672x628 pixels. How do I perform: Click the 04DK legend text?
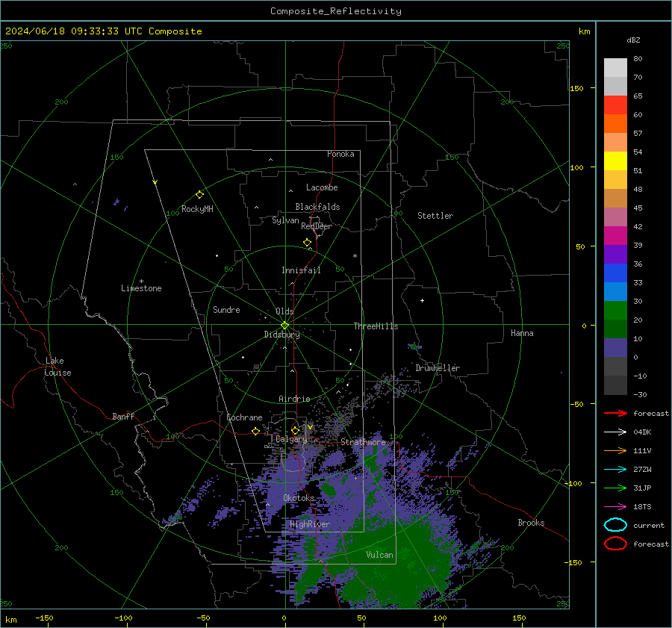[x=642, y=432]
